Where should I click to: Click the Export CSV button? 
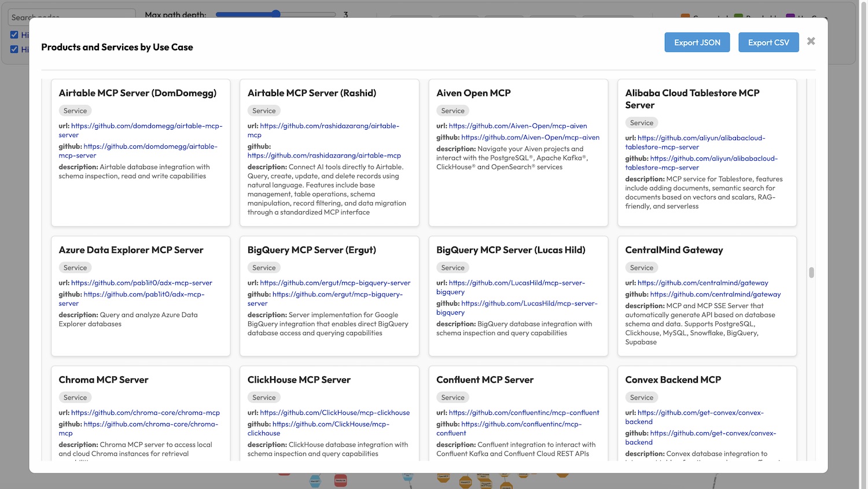[768, 42]
